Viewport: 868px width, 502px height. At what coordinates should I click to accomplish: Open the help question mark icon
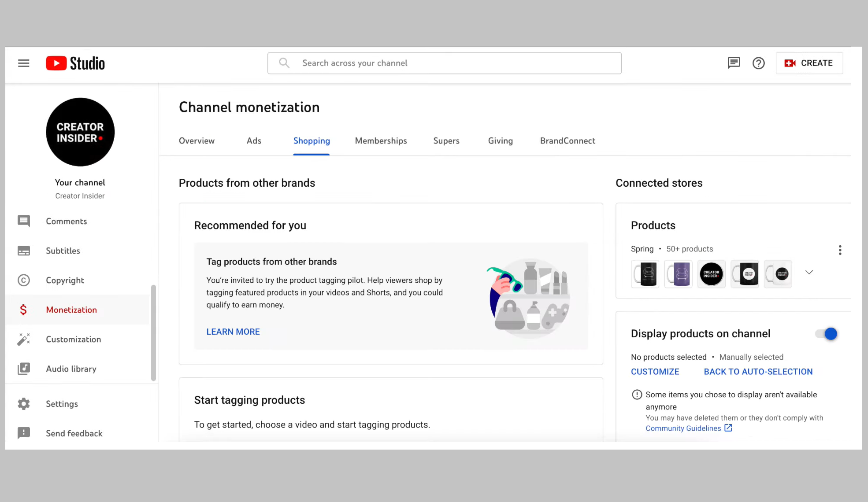coord(758,63)
